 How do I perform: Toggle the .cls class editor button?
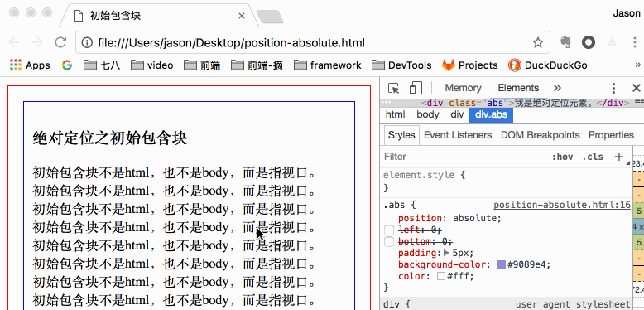coord(592,157)
